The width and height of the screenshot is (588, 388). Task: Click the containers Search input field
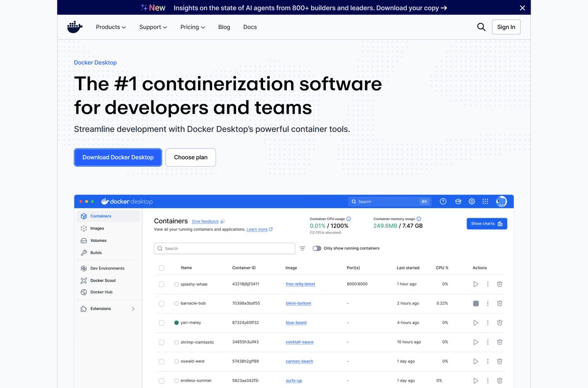pyautogui.click(x=224, y=248)
